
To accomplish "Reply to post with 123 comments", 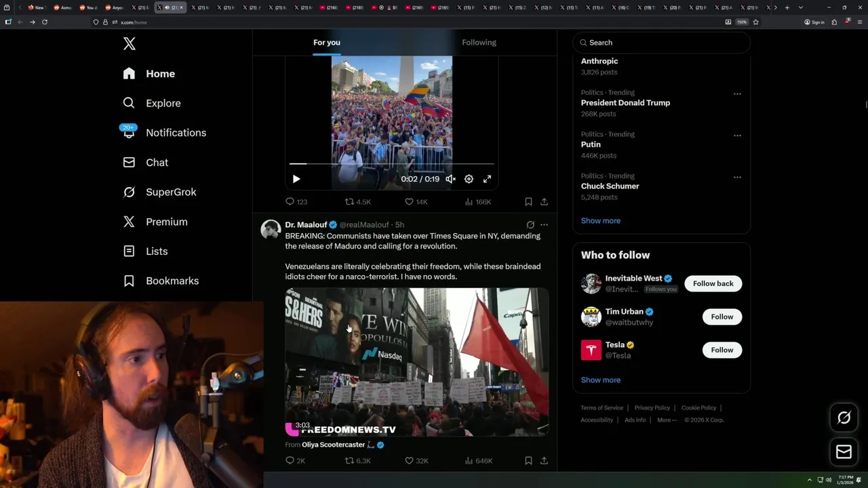I will click(296, 202).
